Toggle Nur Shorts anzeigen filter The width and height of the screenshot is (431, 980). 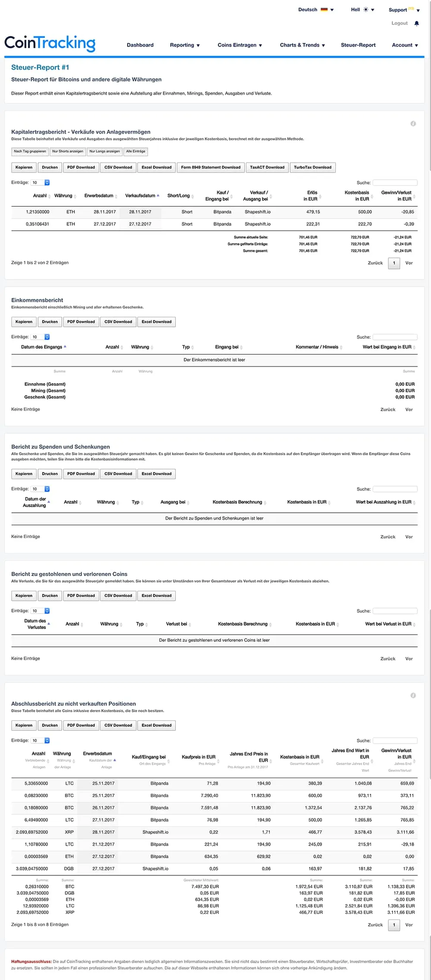pyautogui.click(x=68, y=151)
